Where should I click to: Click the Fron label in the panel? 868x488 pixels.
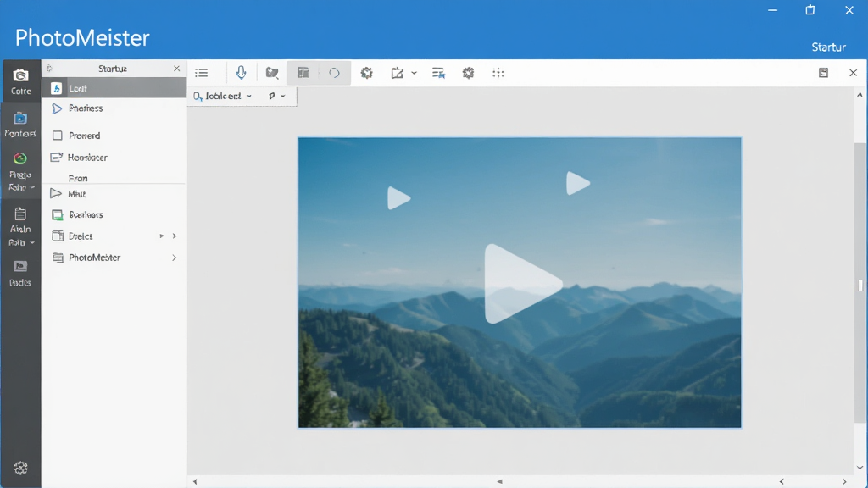[x=78, y=178]
